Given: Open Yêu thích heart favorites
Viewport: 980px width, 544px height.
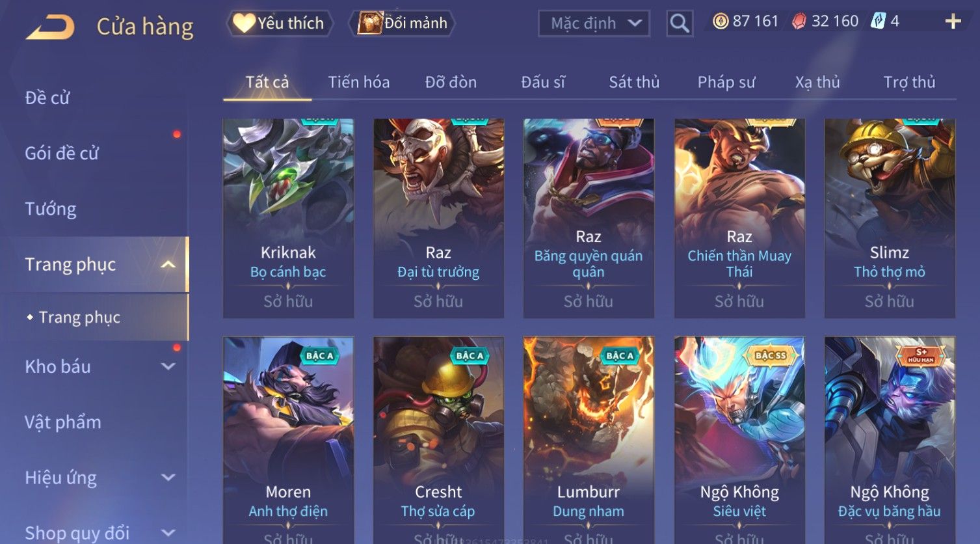Looking at the screenshot, I should 280,23.
